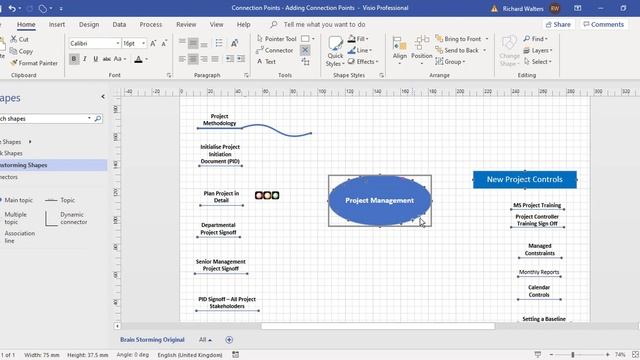This screenshot has width=640, height=360.
Task: Toggle Italic formatting
Action: pyautogui.click(x=85, y=59)
